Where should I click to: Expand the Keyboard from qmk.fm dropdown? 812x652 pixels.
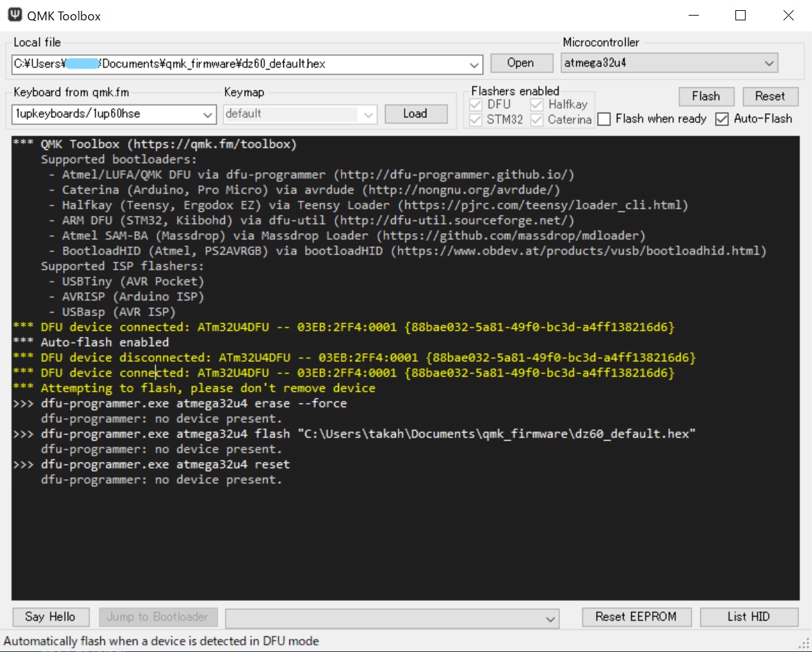pos(207,115)
